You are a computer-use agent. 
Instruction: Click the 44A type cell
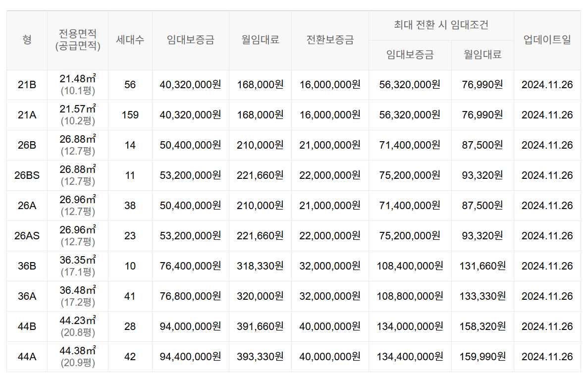[27, 357]
